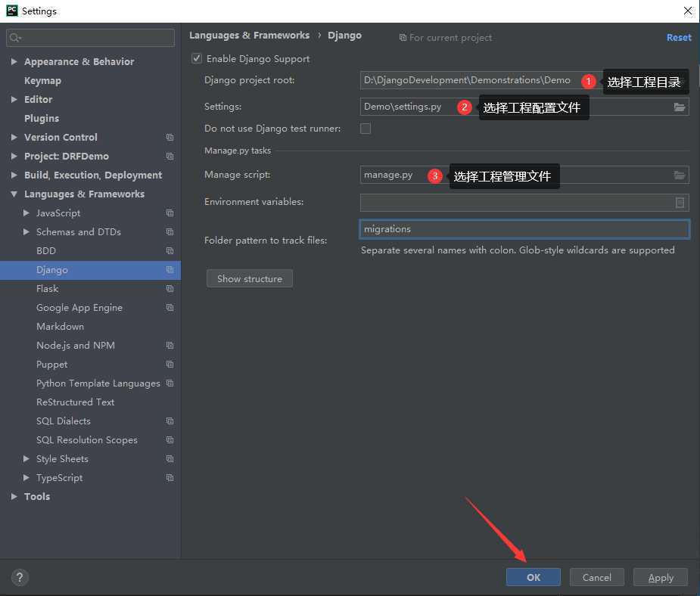Screen dimensions: 700x596
Task: Select Plugins in settings tree
Action: pos(42,118)
